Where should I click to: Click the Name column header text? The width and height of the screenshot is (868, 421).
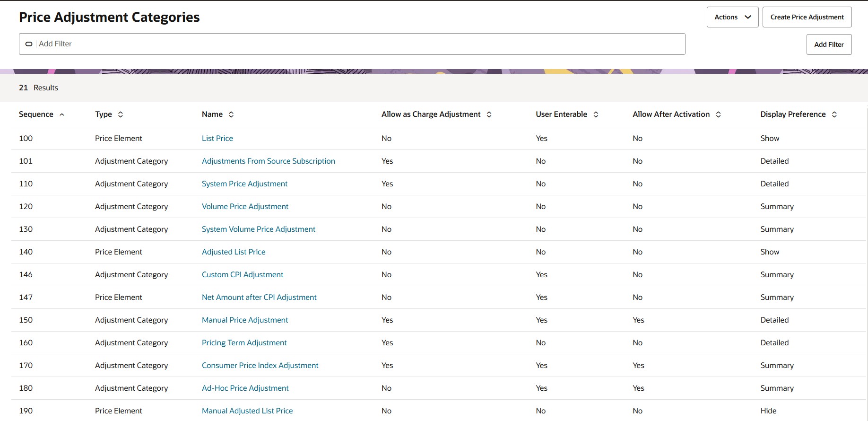point(212,114)
